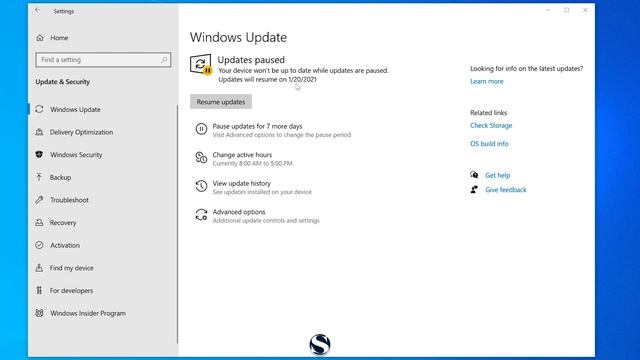640x360 pixels.
Task: Open the Troubleshoot section
Action: point(69,200)
